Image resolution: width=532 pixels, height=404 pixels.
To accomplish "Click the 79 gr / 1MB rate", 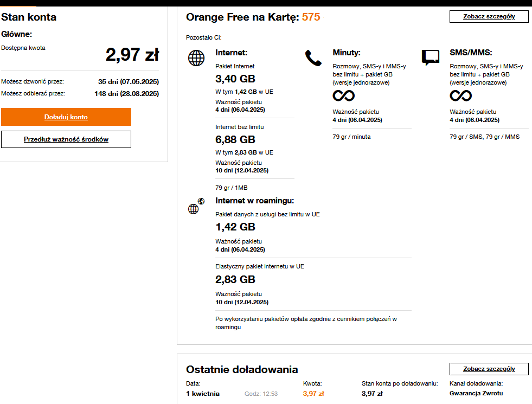I will (232, 188).
